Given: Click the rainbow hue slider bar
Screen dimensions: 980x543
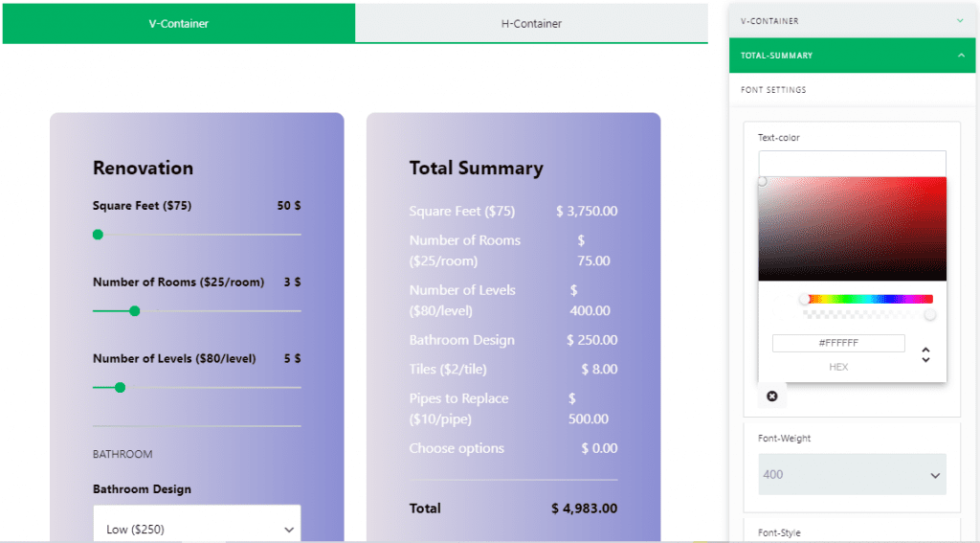Looking at the screenshot, I should tap(868, 299).
